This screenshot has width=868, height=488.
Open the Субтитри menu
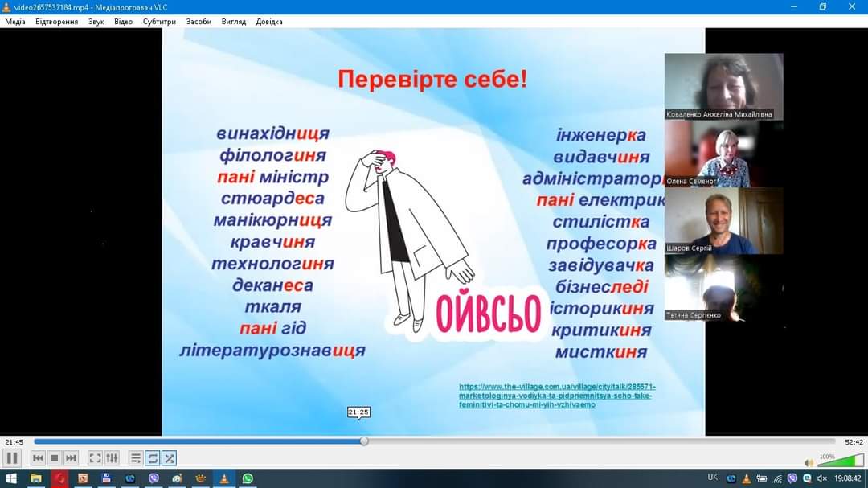pyautogui.click(x=159, y=22)
